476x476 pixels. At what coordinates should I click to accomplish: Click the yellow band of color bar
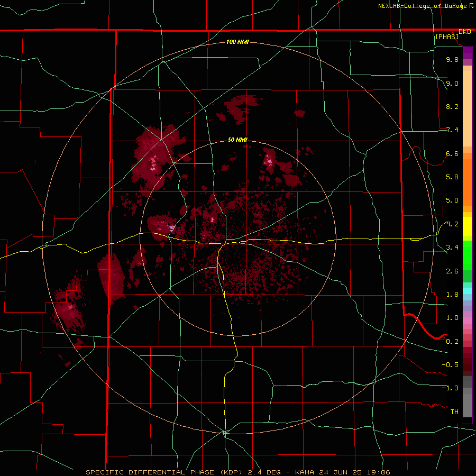tap(467, 226)
